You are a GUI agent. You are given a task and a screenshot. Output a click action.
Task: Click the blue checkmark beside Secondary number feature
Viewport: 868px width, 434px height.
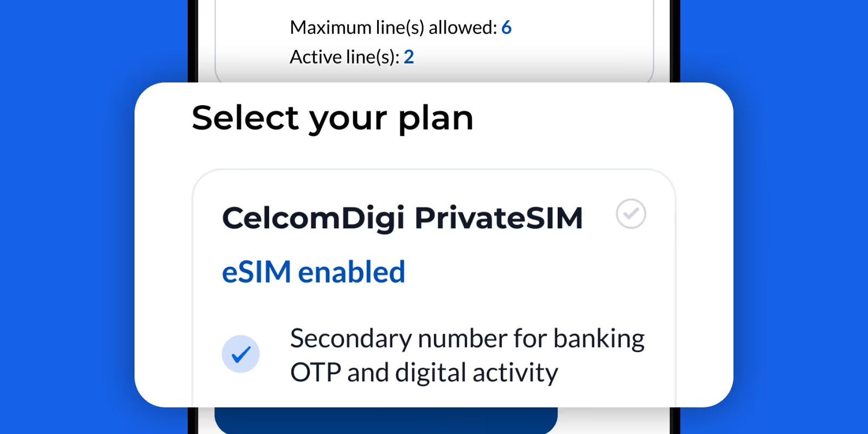coord(241,354)
